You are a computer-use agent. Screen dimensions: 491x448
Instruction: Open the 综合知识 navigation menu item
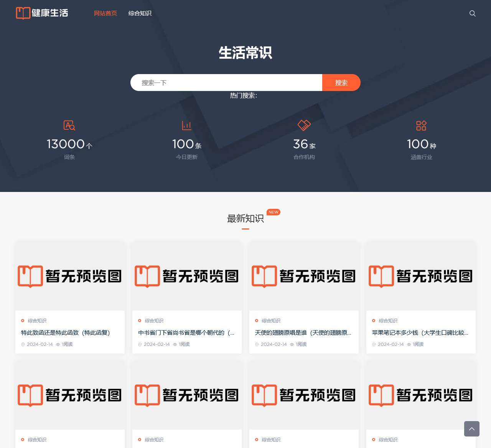click(140, 13)
